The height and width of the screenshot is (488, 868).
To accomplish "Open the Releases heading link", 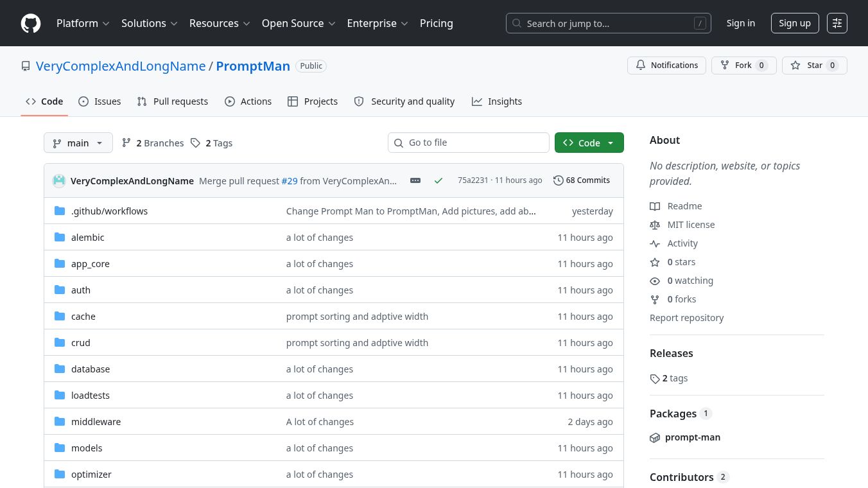I will (672, 353).
